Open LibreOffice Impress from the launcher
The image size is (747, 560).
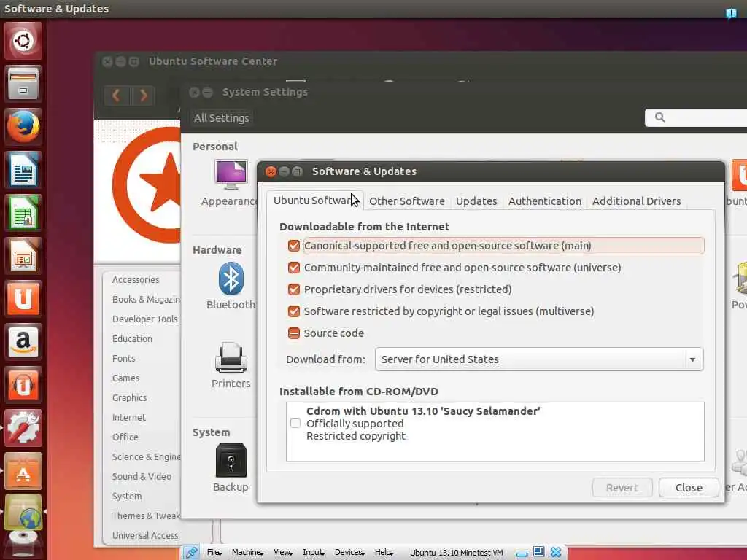(x=23, y=256)
